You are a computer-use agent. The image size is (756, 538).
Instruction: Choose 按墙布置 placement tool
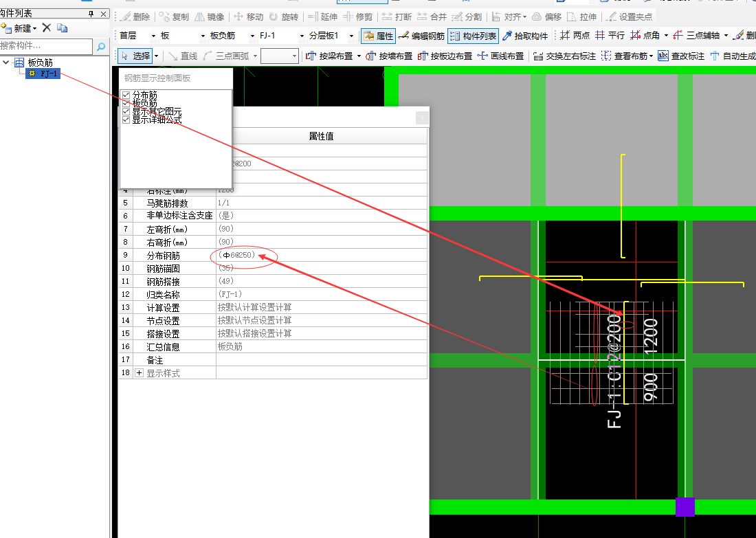coord(389,56)
